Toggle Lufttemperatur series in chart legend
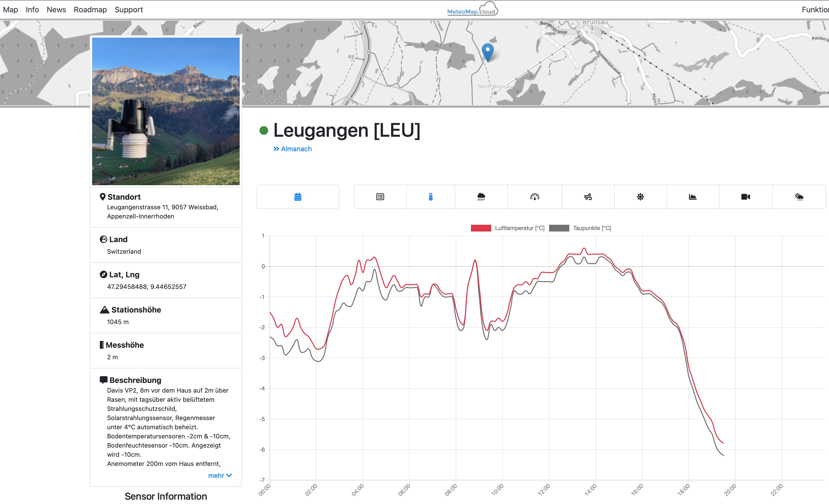This screenshot has height=504, width=829. (507, 228)
